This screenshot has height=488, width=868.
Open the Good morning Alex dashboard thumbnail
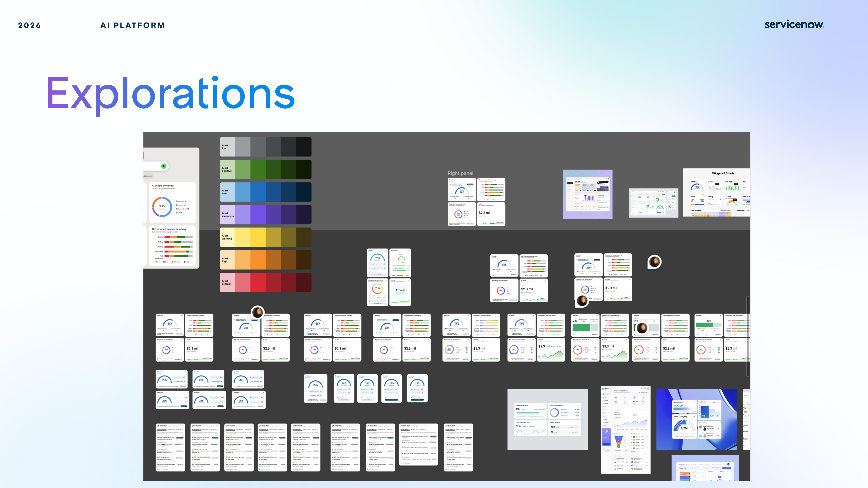pos(626,430)
